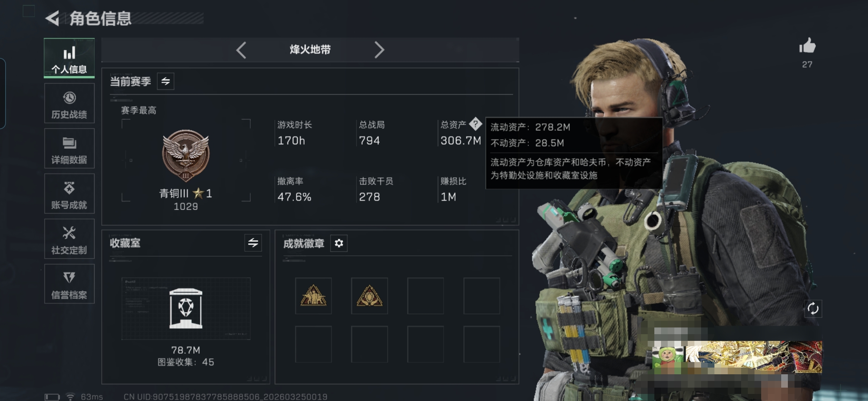Screen dimensions: 868x401
Task: Open the 收藏室 display case icon
Action: pyautogui.click(x=186, y=309)
